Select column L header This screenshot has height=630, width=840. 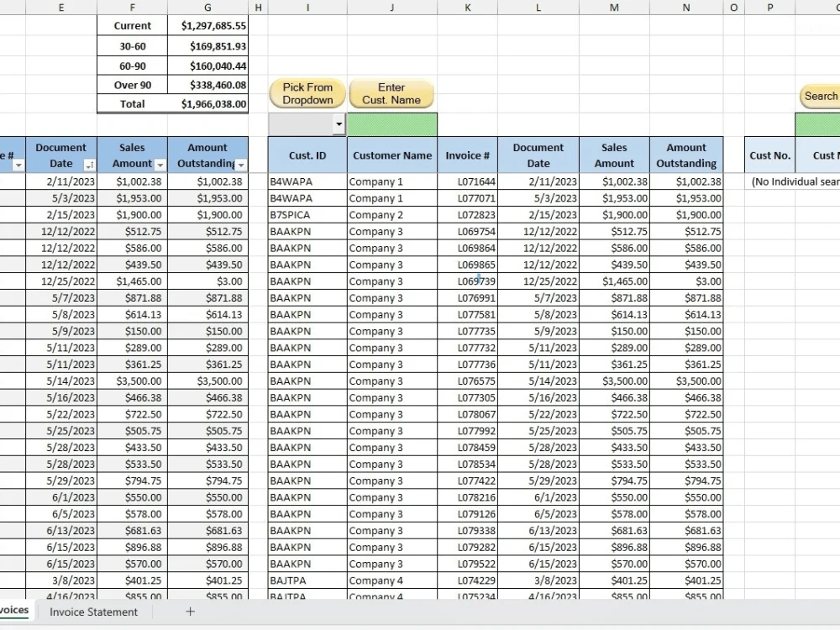pyautogui.click(x=538, y=8)
